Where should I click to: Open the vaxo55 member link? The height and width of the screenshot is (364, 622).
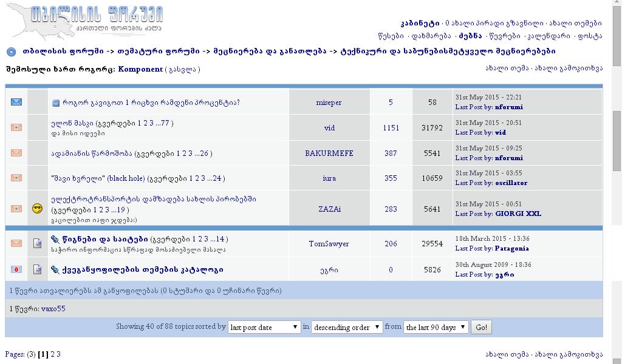coord(53,309)
